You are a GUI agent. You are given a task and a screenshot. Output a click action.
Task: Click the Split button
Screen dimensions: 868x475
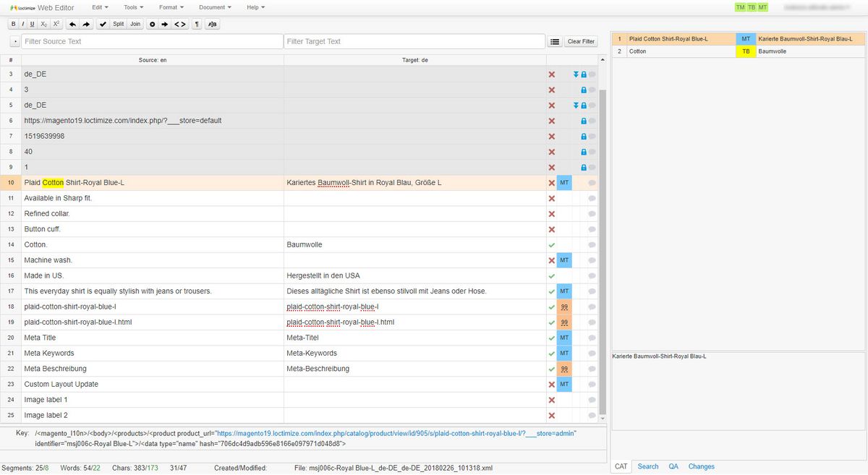click(119, 24)
